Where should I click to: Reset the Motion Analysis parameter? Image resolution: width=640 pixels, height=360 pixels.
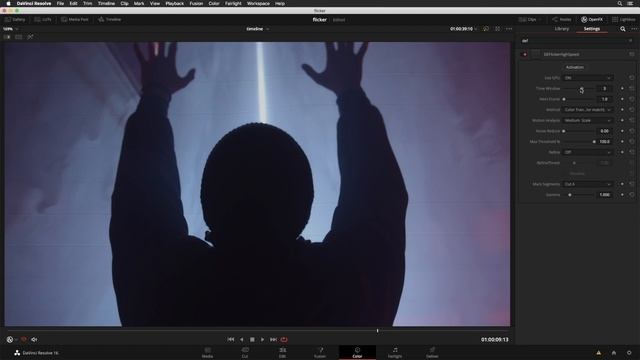(632, 120)
